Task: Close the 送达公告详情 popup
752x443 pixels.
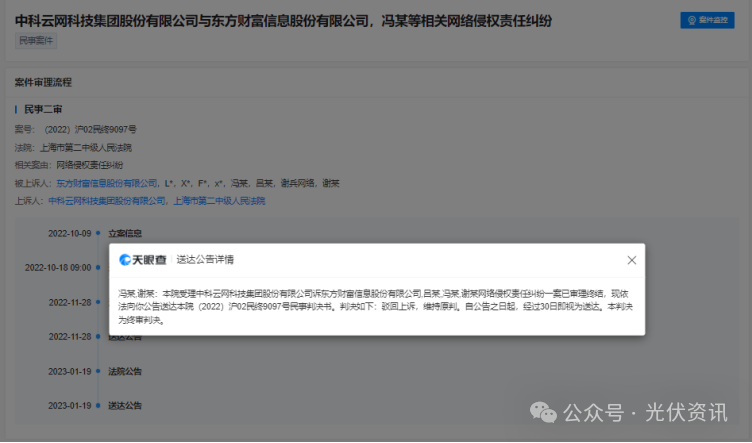Action: pos(632,260)
